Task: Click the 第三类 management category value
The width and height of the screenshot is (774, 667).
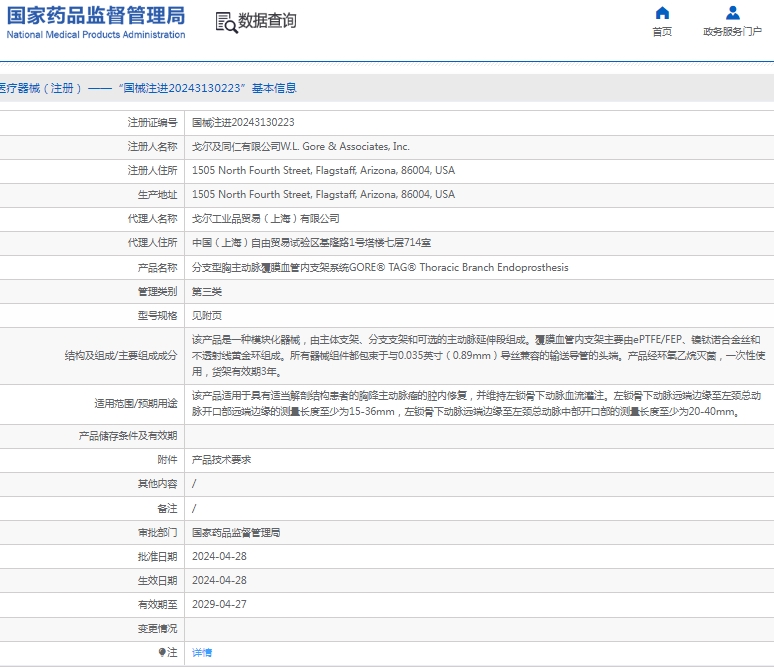Action: coord(207,292)
